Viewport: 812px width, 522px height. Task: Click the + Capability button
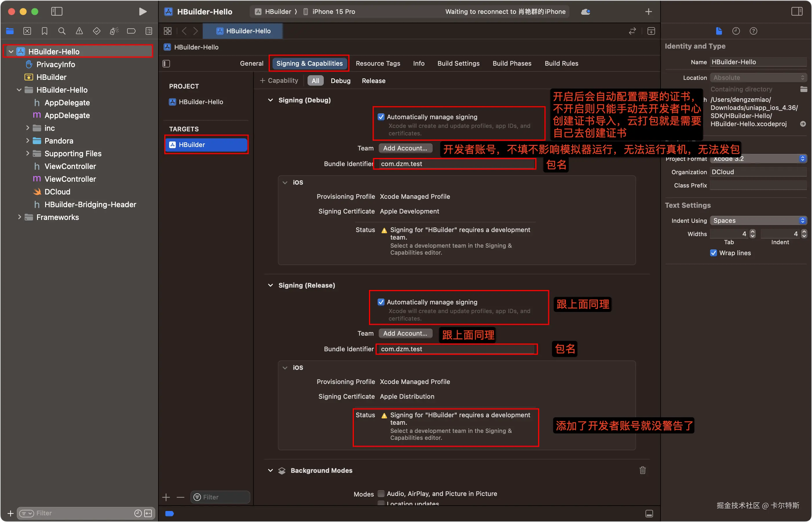(x=279, y=81)
